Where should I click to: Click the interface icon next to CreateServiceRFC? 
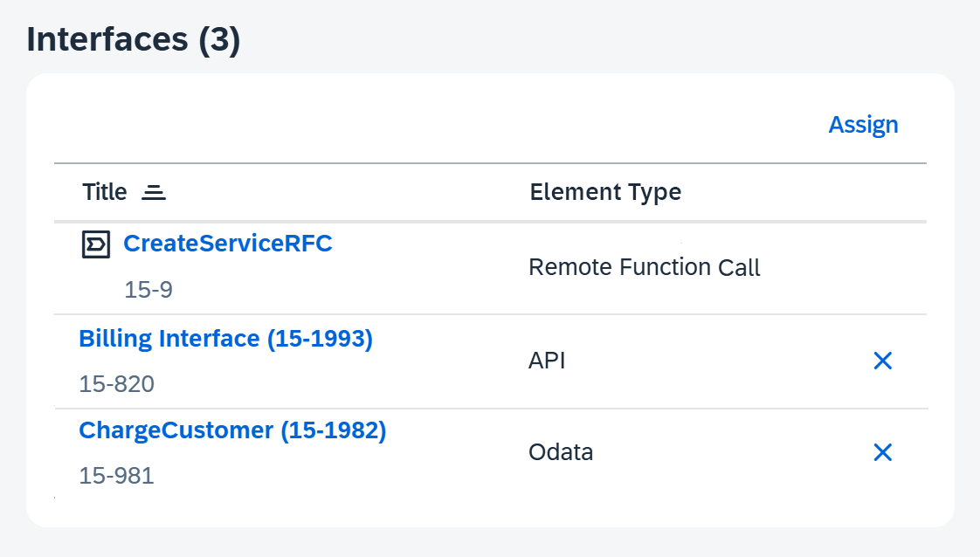[95, 244]
